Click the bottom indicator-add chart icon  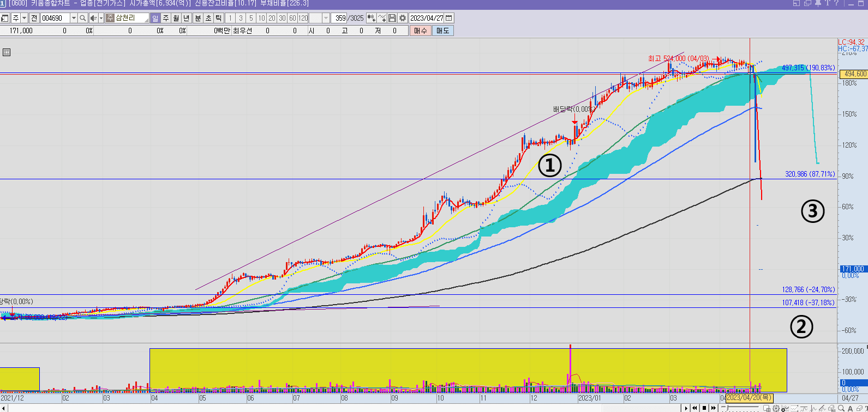[x=785, y=408]
